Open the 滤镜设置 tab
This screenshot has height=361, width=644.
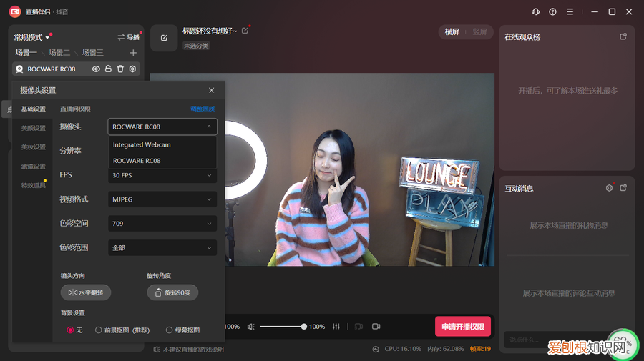(x=33, y=166)
